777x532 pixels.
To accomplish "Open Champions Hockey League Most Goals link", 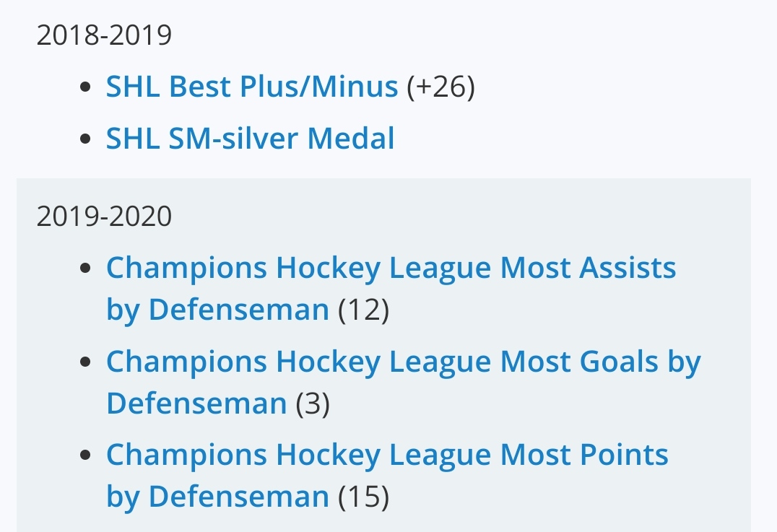I will tap(403, 362).
